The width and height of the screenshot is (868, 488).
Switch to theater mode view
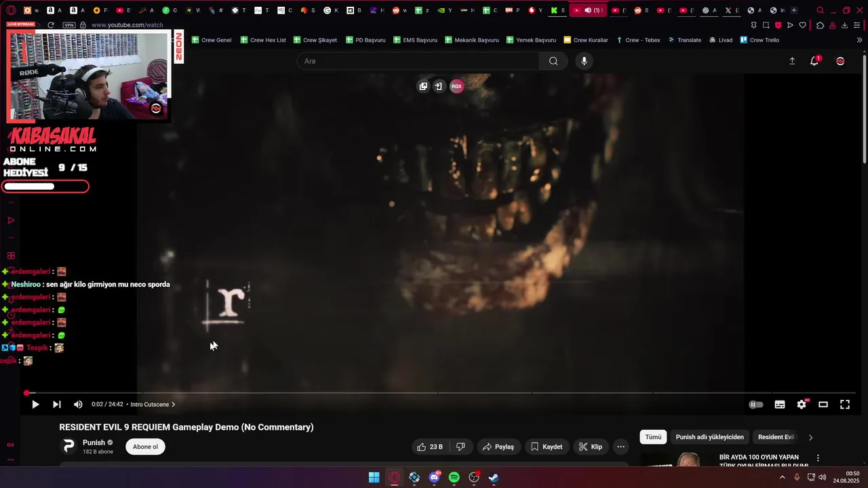pyautogui.click(x=823, y=405)
